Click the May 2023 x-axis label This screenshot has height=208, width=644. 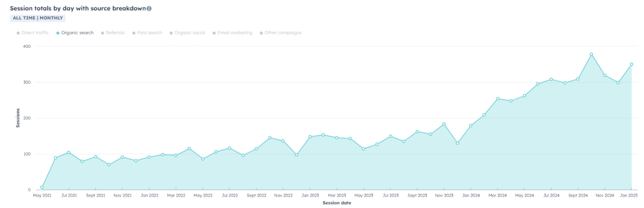pos(364,195)
